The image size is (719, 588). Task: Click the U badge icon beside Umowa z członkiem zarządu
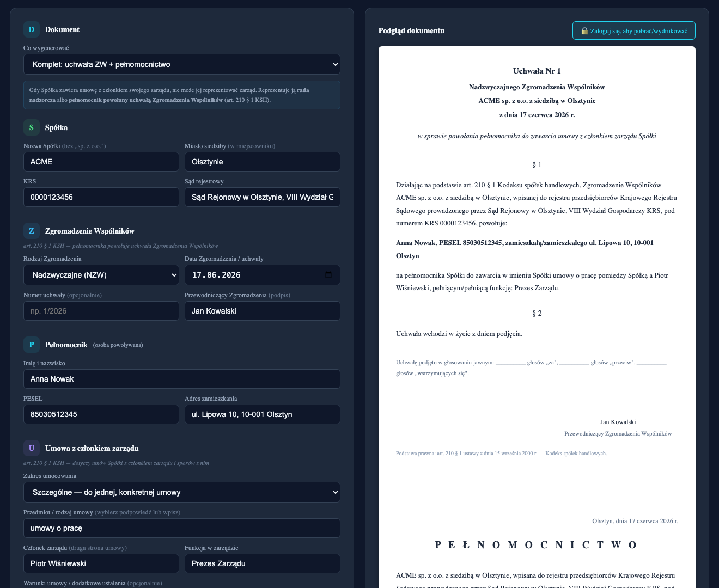pyautogui.click(x=32, y=448)
